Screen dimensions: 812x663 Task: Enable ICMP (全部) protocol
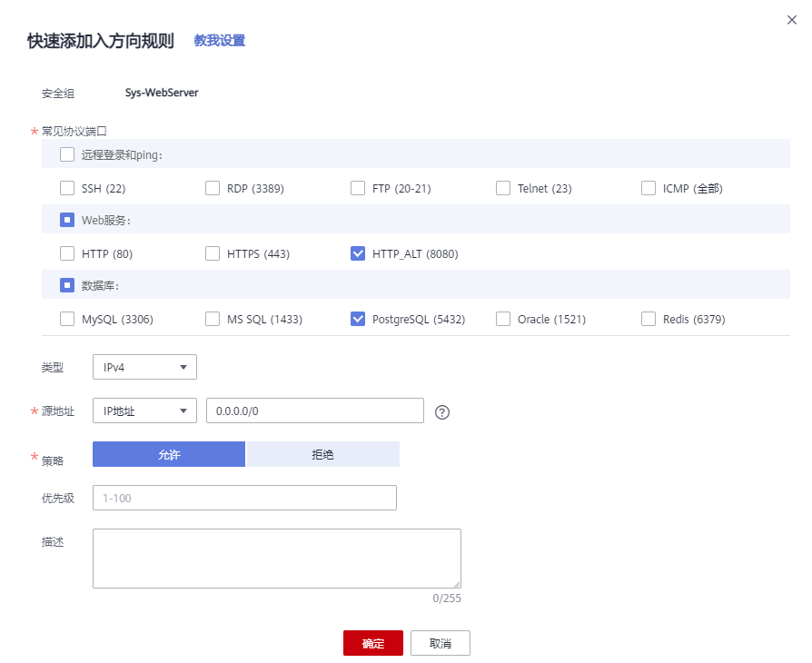click(x=649, y=188)
